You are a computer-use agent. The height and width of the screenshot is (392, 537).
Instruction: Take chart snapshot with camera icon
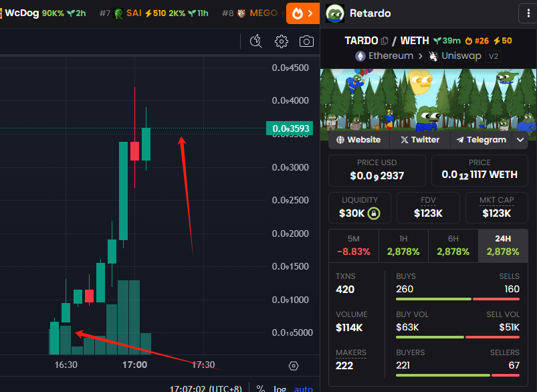coord(306,41)
